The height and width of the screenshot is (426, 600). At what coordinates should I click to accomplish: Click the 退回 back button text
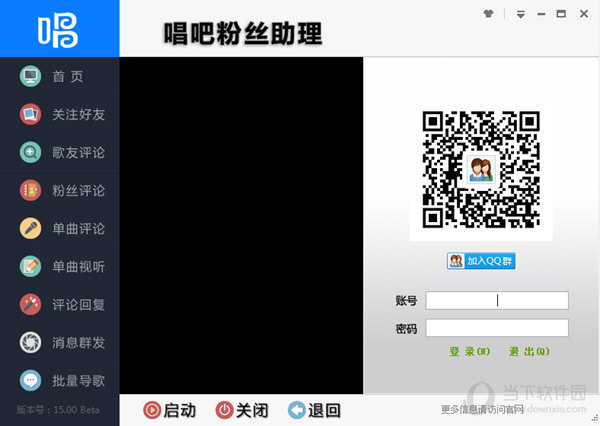point(324,410)
